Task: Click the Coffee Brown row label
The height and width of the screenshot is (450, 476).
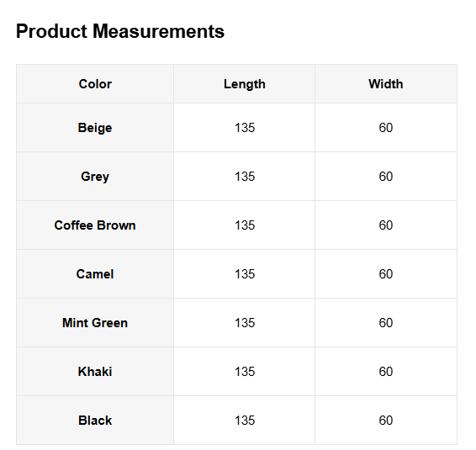Action: tap(95, 225)
